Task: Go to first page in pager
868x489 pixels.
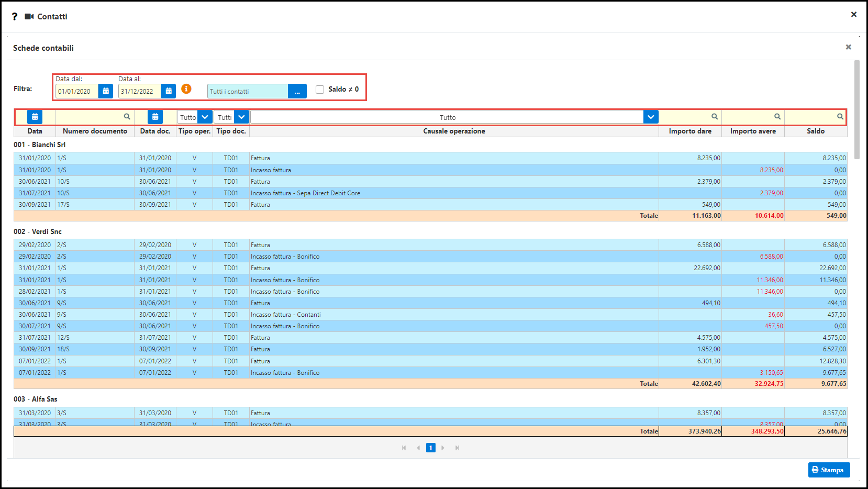Action: [x=404, y=448]
